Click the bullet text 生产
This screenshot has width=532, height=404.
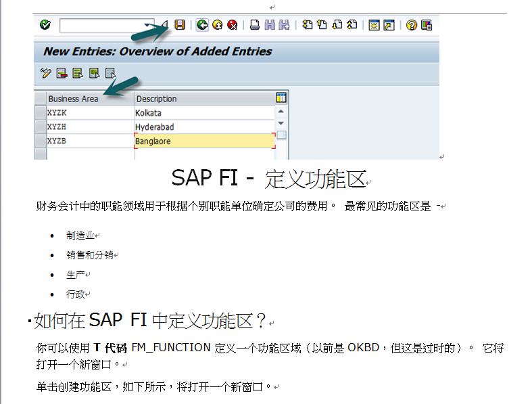pyautogui.click(x=75, y=275)
